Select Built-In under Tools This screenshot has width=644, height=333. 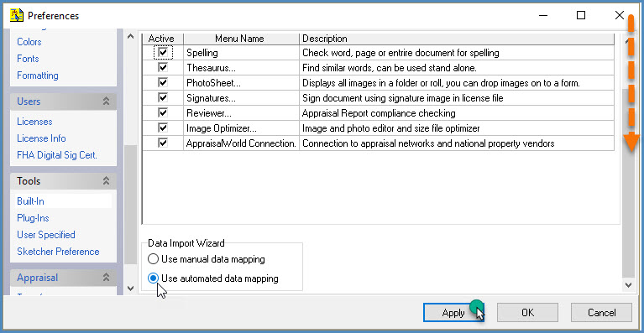[x=30, y=201]
